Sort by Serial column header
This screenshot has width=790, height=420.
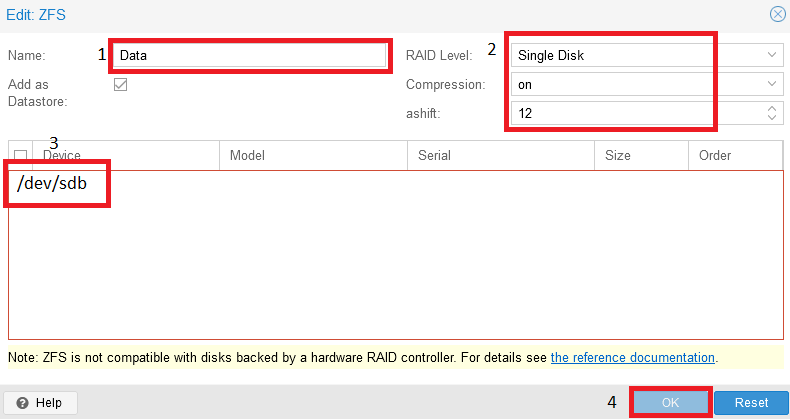(x=501, y=155)
